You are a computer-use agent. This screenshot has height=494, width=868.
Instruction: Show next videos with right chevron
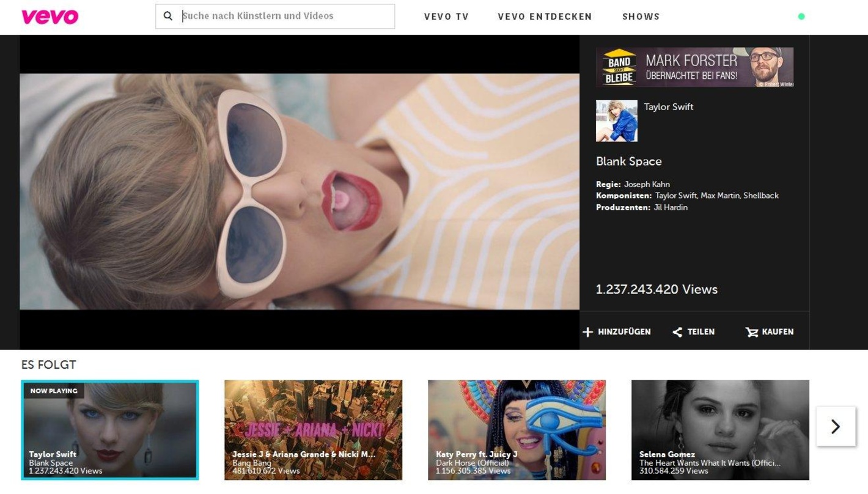pyautogui.click(x=836, y=426)
